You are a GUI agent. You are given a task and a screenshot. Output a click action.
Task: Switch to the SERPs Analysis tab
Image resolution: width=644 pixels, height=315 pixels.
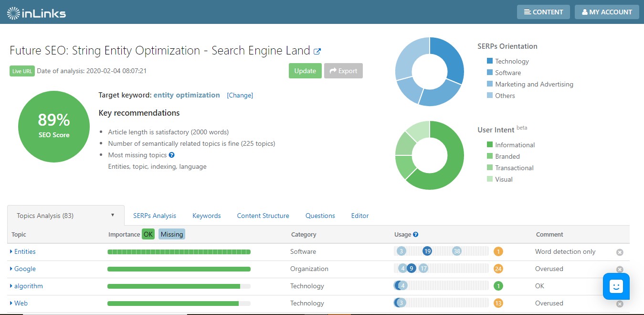[x=155, y=216]
